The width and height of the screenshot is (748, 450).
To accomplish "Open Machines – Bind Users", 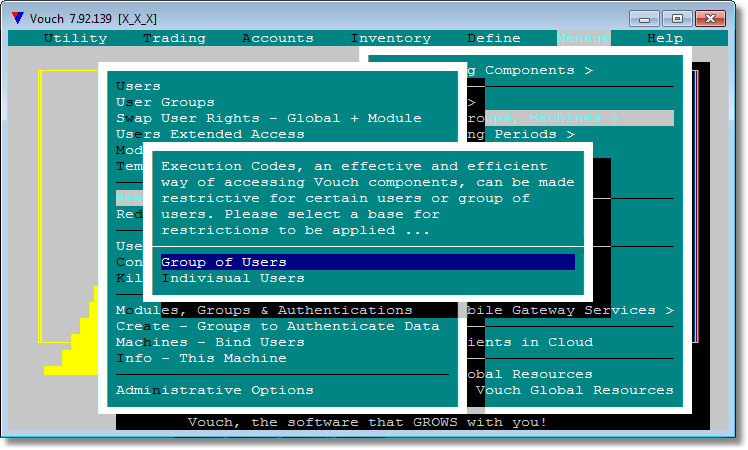I will pyautogui.click(x=210, y=342).
